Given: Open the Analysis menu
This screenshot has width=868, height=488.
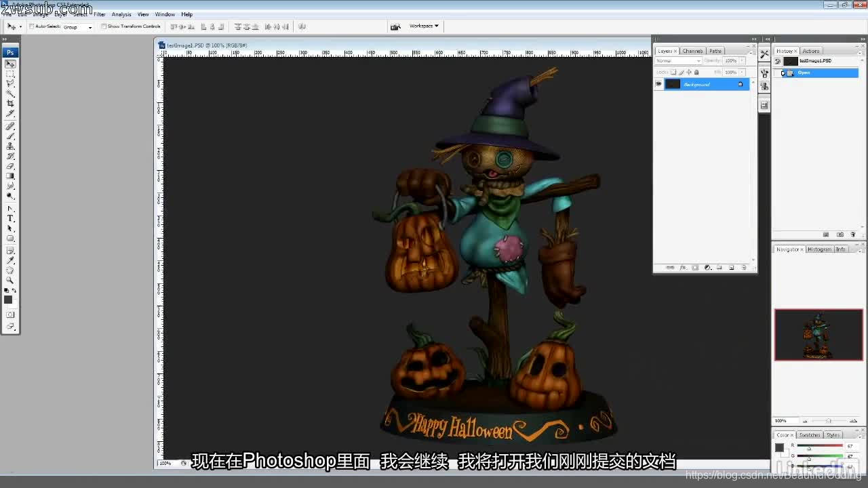Looking at the screenshot, I should point(121,14).
